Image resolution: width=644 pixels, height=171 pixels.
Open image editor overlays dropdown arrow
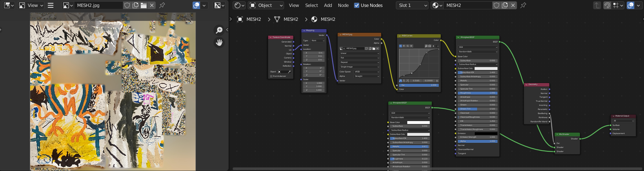click(x=204, y=5)
